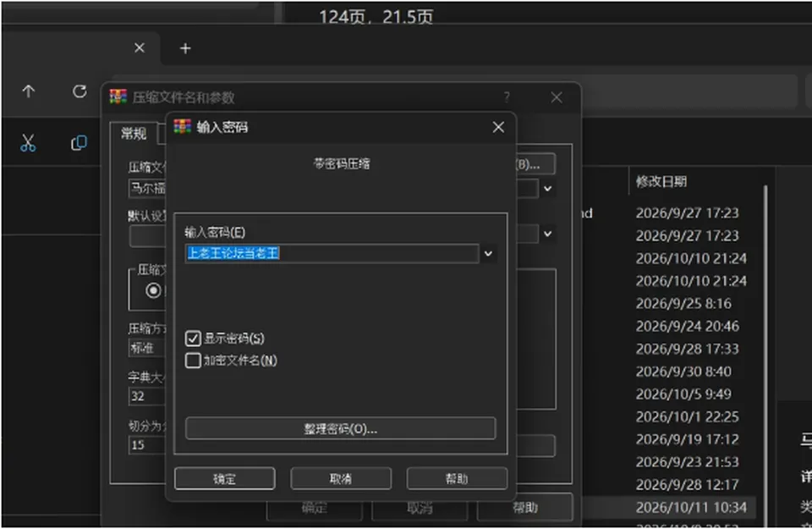Click 帮助 in the 压缩文件名和参数 window
812x529 pixels.
click(x=524, y=507)
